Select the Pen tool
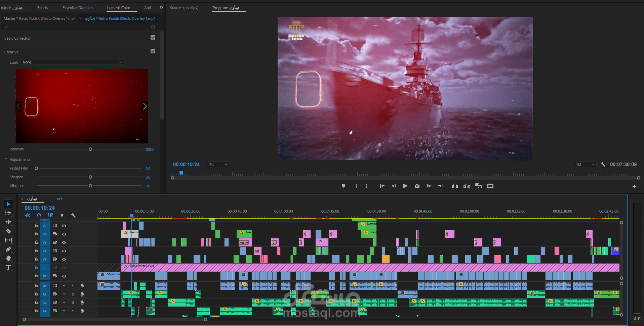644x326 pixels. click(x=8, y=249)
